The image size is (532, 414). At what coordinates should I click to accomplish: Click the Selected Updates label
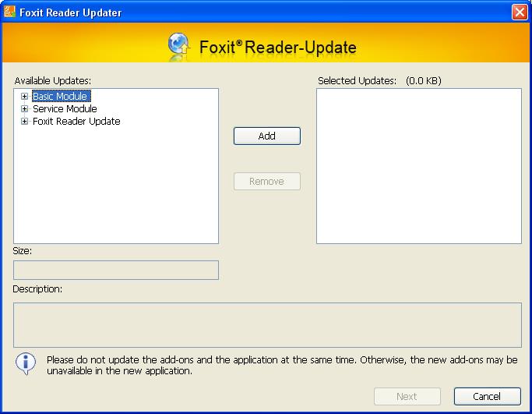(x=358, y=81)
